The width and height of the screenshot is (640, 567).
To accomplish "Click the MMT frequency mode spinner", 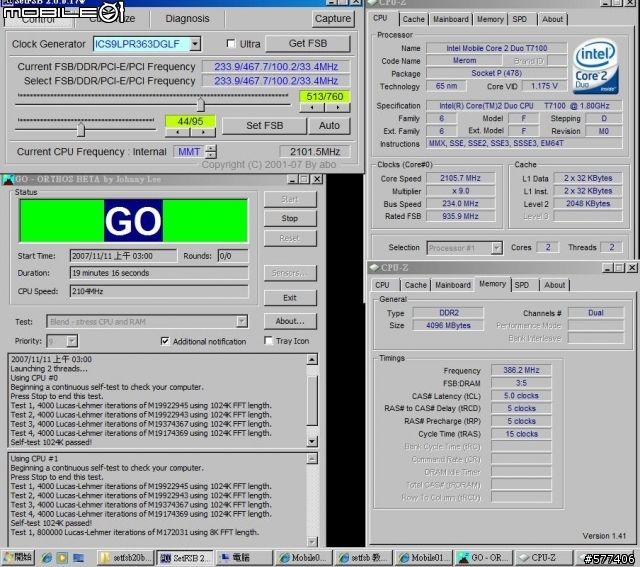I will [211, 152].
